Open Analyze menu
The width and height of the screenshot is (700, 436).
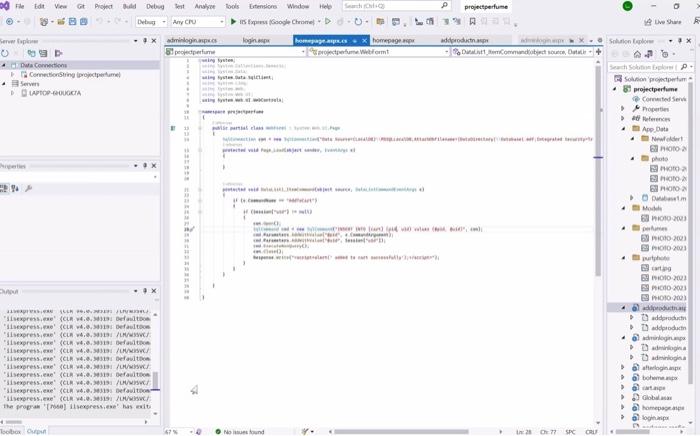(x=205, y=6)
